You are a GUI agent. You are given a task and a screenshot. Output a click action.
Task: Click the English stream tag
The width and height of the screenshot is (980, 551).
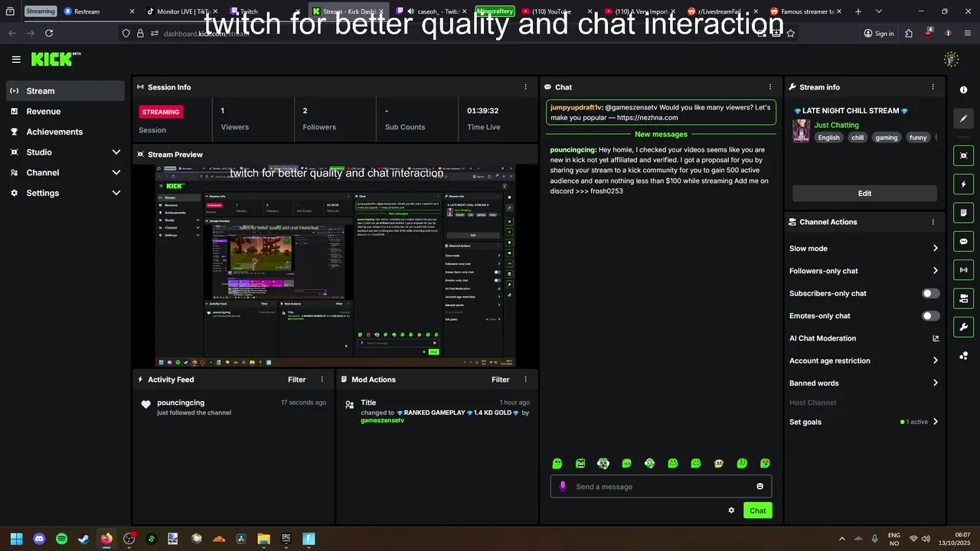(x=828, y=138)
